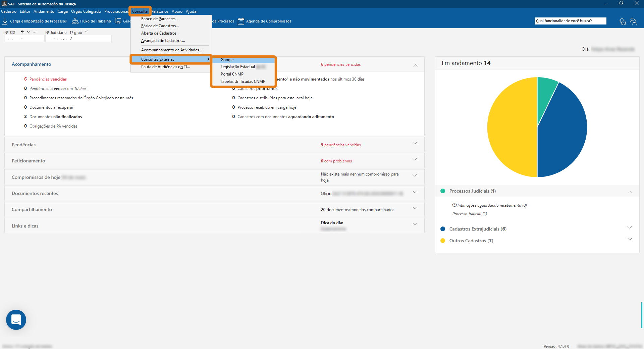Click Processo recebido em carga hoje

pos(267,107)
